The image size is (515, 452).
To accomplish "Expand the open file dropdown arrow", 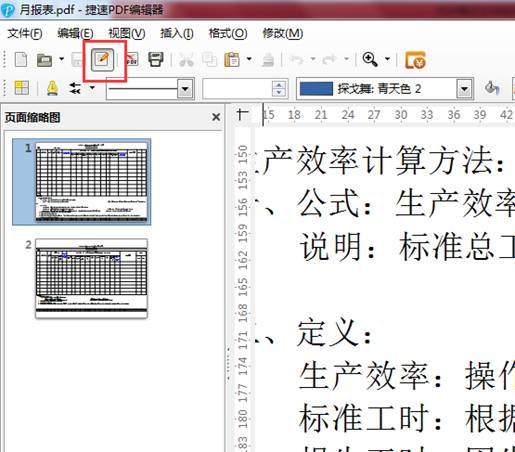I will [61, 59].
